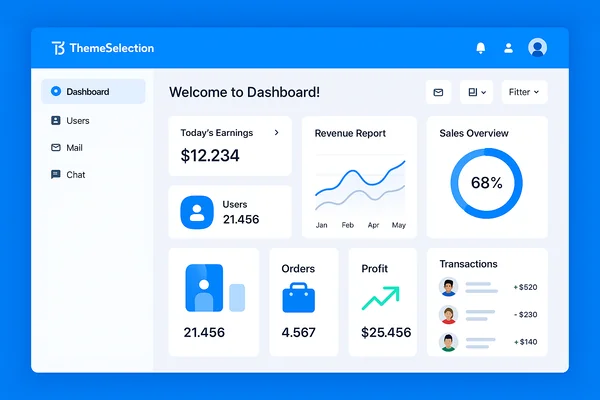The image size is (600, 400).
Task: Open the profile avatar in header
Action: click(x=538, y=48)
